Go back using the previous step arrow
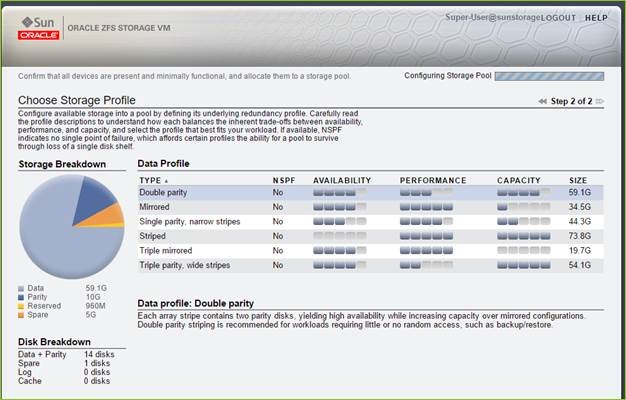The image size is (626, 400). (x=542, y=101)
